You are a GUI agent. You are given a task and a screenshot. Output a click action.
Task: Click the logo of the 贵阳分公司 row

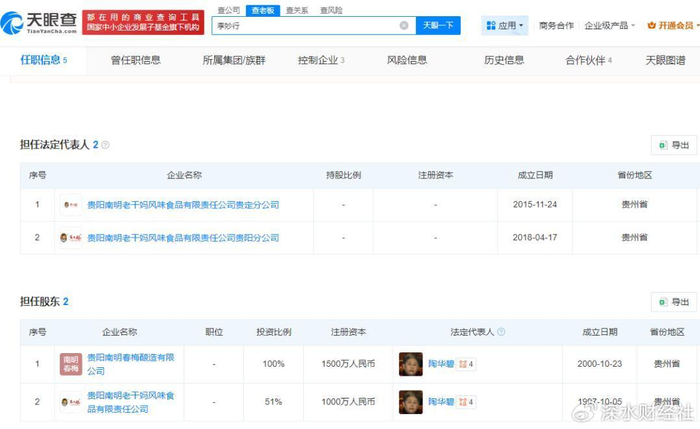71,237
